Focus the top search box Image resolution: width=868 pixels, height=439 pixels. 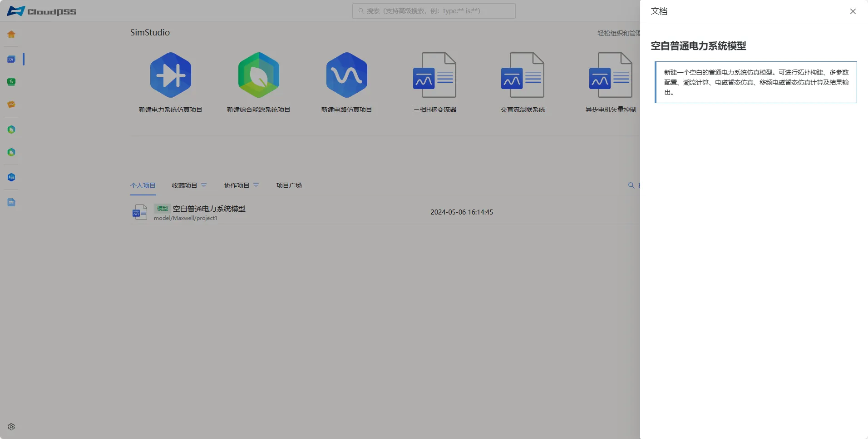click(434, 11)
